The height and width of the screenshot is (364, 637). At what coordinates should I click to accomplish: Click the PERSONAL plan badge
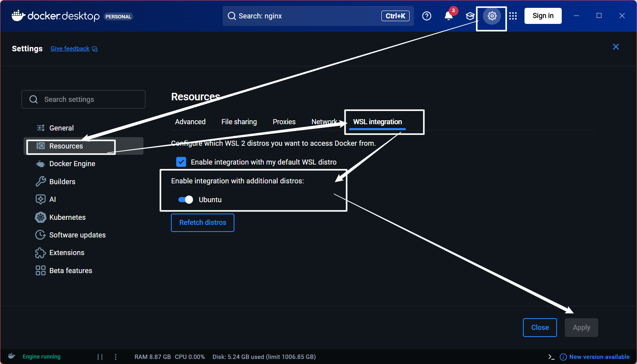[118, 16]
